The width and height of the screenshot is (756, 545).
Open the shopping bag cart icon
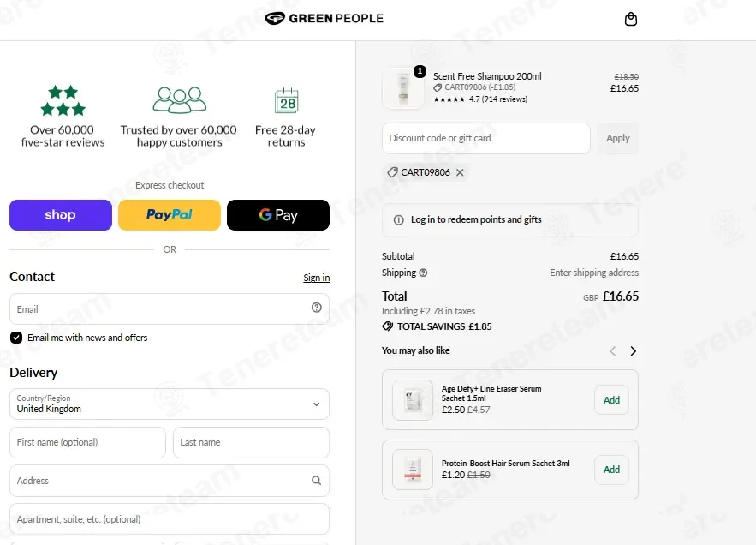pos(631,20)
